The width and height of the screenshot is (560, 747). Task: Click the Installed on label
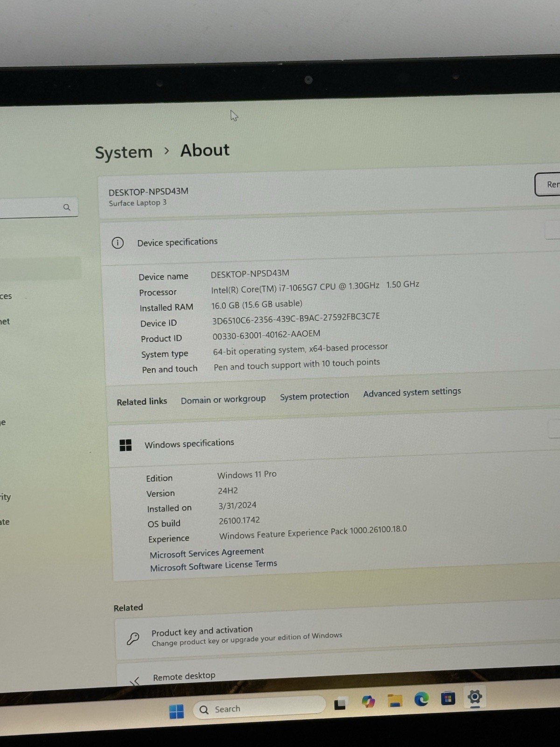coord(169,508)
